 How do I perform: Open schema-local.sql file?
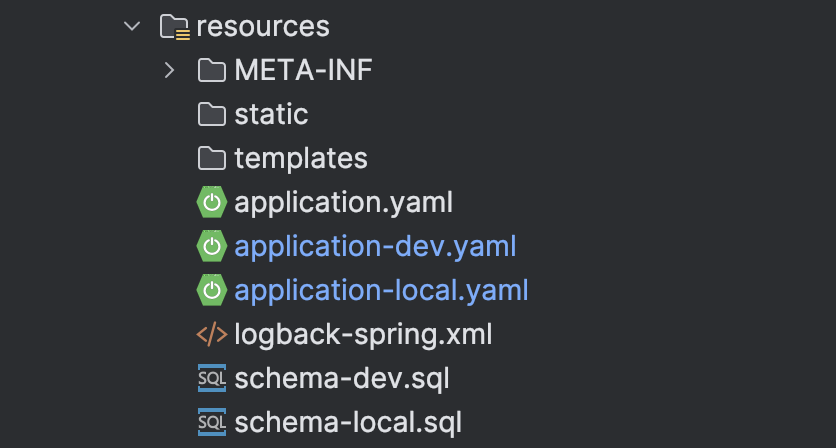tap(347, 422)
